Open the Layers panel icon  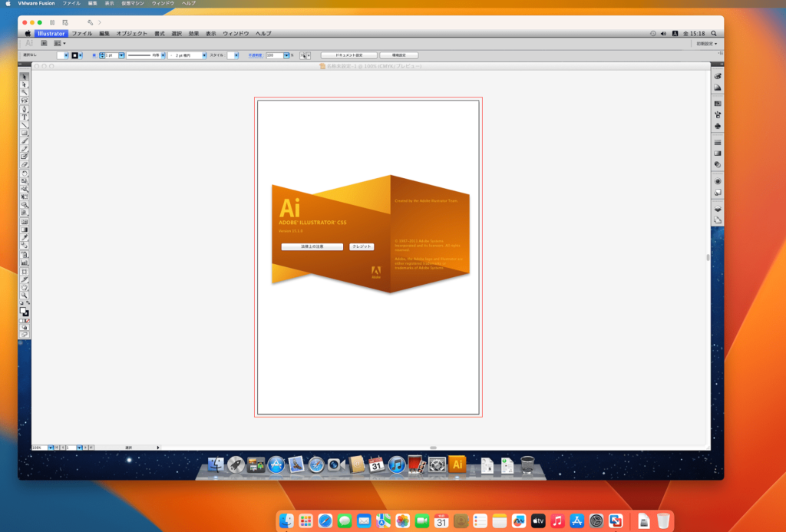718,209
